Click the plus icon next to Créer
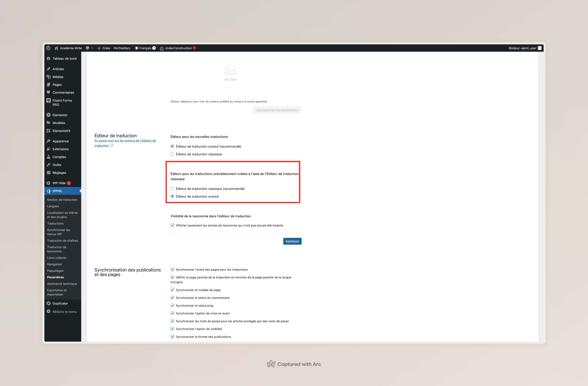 click(x=99, y=48)
